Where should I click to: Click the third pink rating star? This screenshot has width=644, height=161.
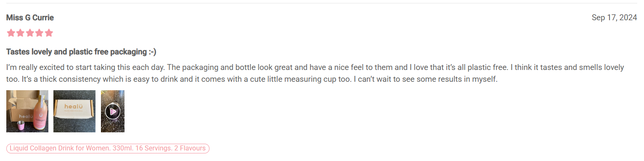tap(30, 33)
